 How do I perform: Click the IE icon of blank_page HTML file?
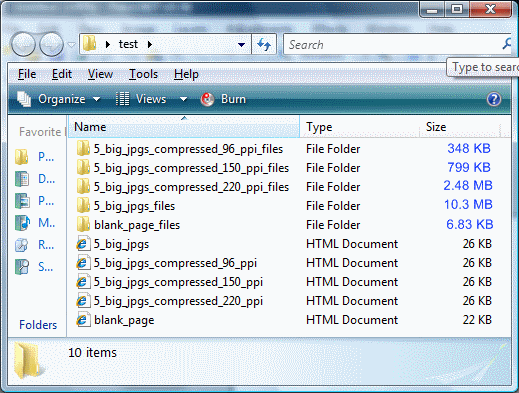(83, 320)
